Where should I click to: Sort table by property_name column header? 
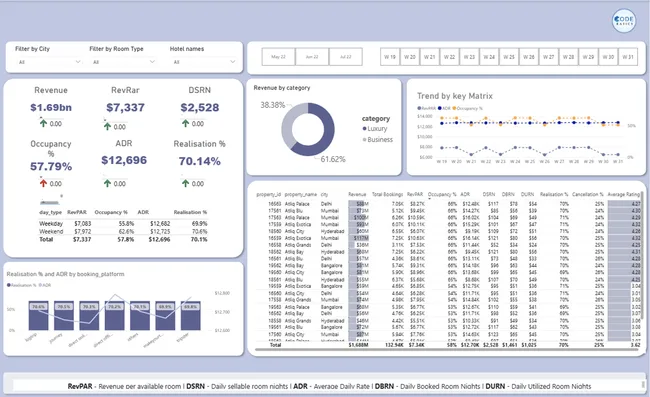(301, 194)
